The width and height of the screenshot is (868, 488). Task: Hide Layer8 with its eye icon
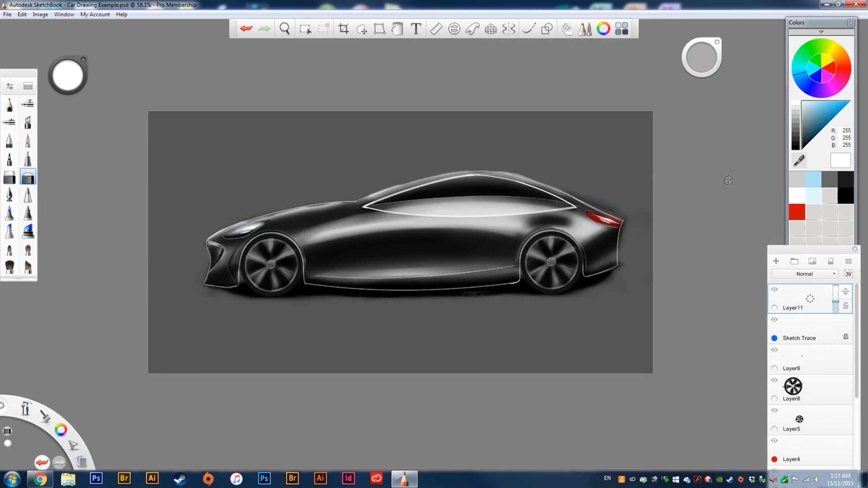(x=774, y=380)
